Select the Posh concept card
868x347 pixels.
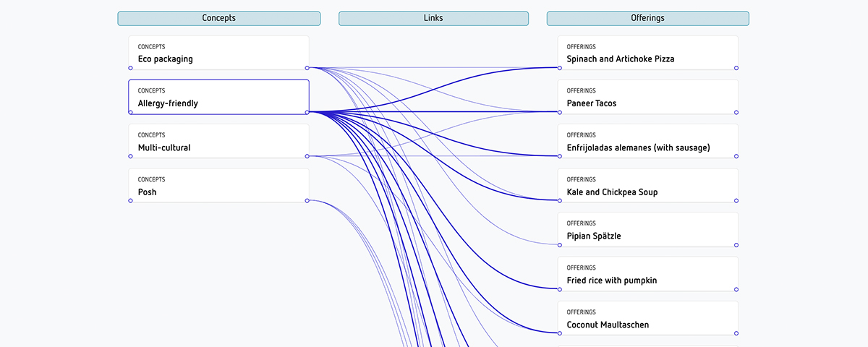coord(218,186)
